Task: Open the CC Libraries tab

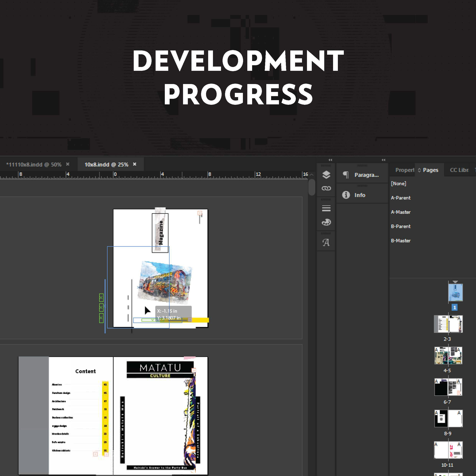Action: [x=459, y=170]
